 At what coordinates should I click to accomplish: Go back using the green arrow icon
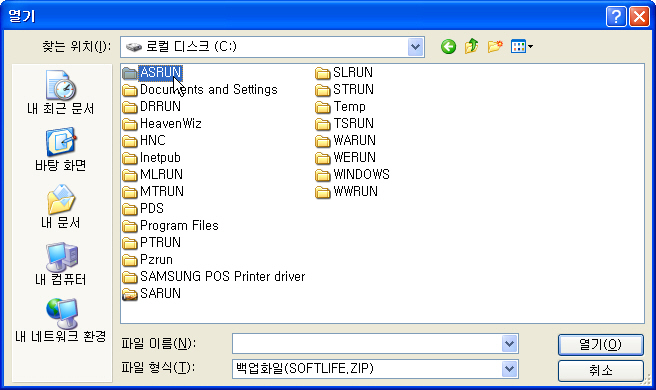(x=448, y=46)
